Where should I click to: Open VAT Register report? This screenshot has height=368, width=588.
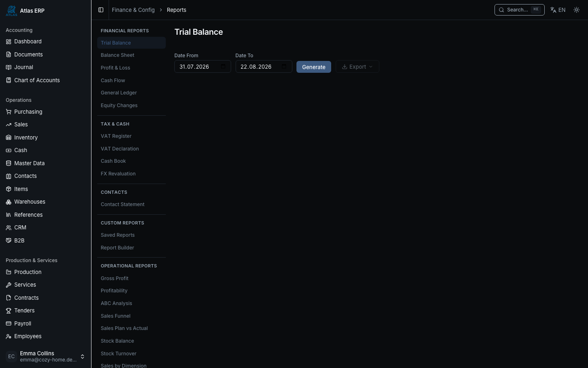pos(131,136)
